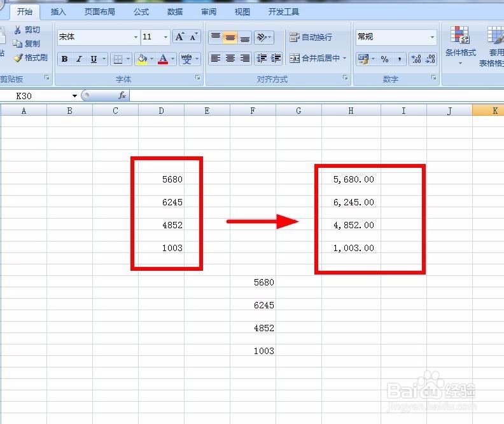Open Conditional Formatting (条件格式)
Image resolution: width=504 pixels, height=424 pixels.
coord(460,46)
